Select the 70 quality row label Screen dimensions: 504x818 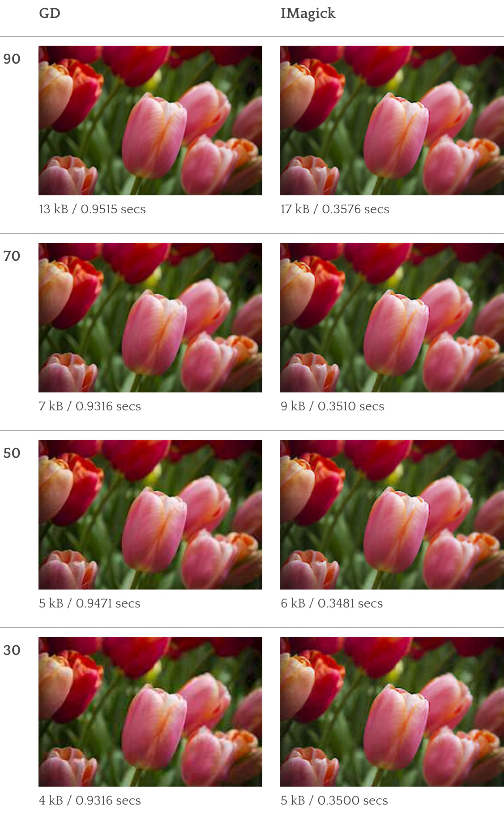coord(12,256)
